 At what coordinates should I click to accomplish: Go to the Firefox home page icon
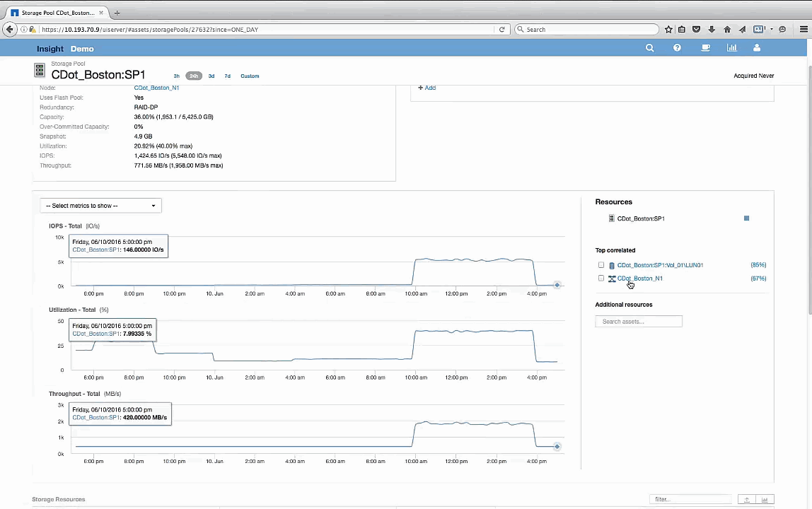click(x=727, y=30)
